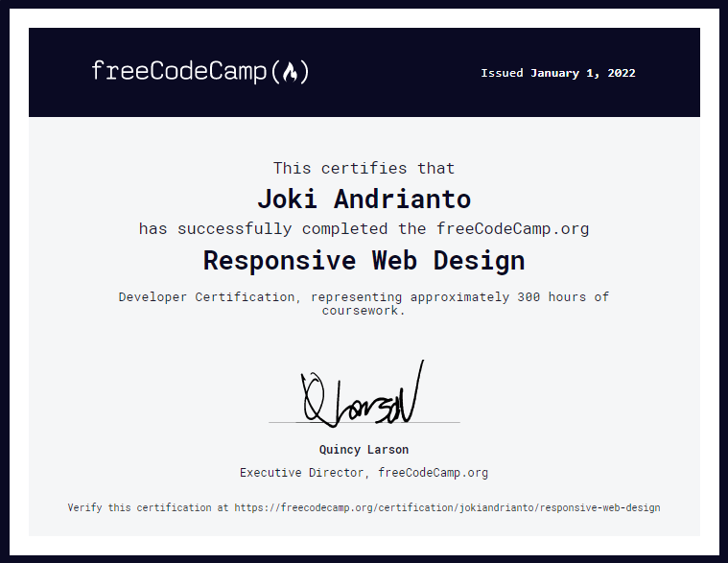Viewport: 728px width, 563px height.
Task: Select the name 'Joki Andrianto'
Action: click(x=364, y=199)
